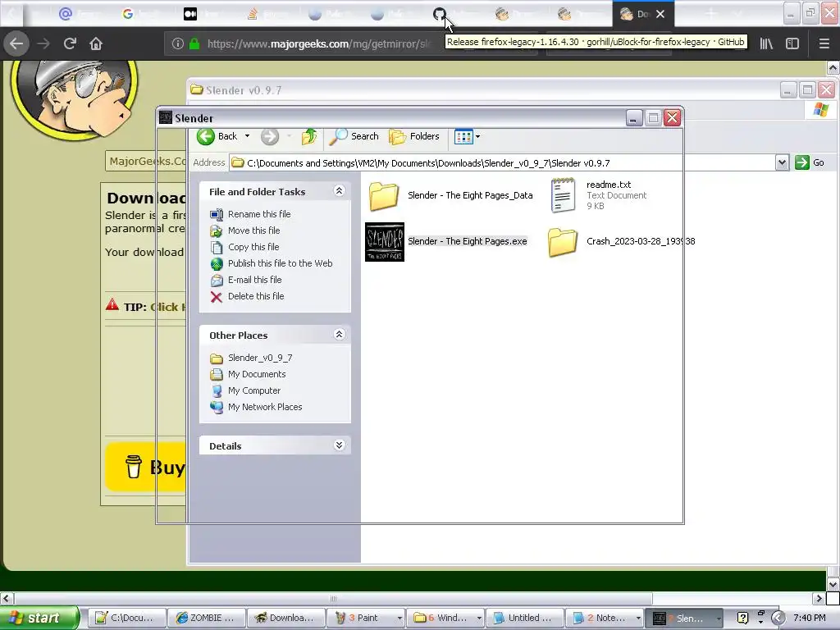This screenshot has width=840, height=630.
Task: Click the Back button in Slender window
Action: tap(217, 137)
